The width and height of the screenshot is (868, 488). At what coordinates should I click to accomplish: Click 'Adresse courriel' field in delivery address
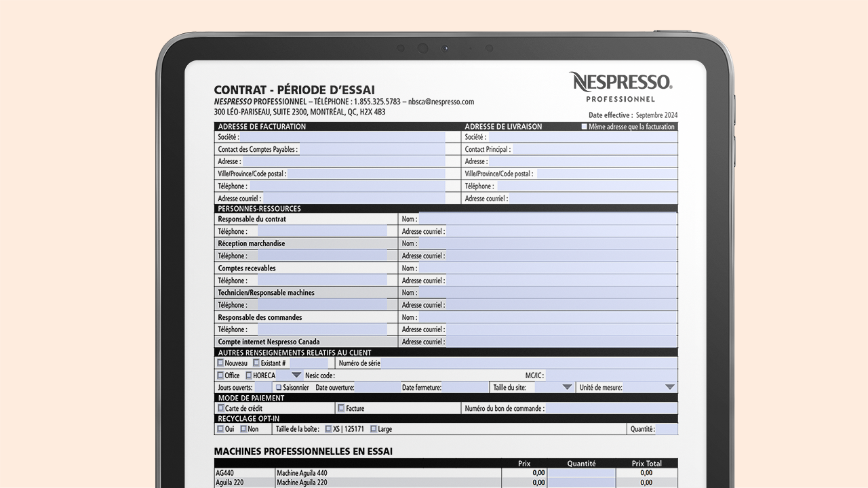click(593, 199)
